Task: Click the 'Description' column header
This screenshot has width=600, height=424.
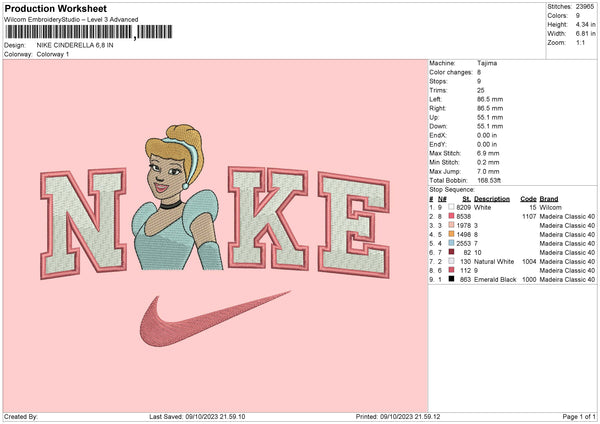Action: tap(492, 199)
